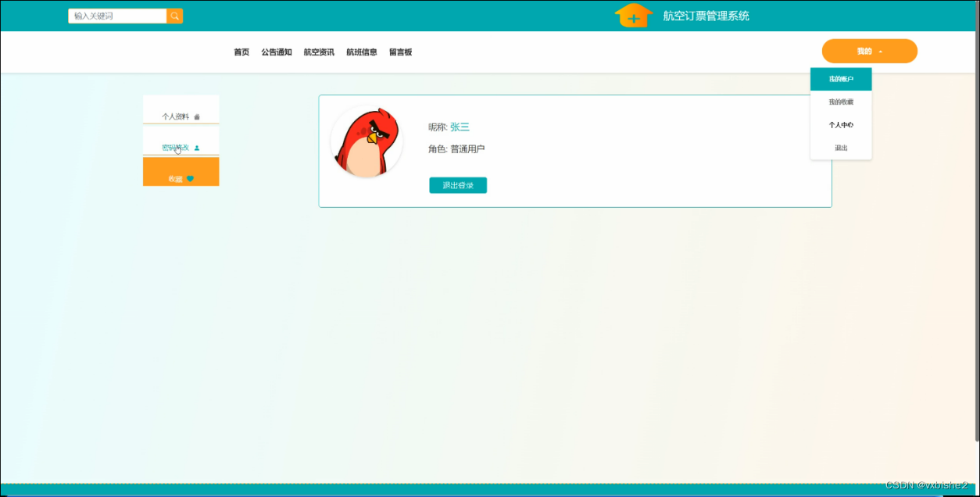Image resolution: width=980 pixels, height=497 pixels.
Task: Collapse the 我的 dropdown via its caret
Action: click(x=881, y=52)
